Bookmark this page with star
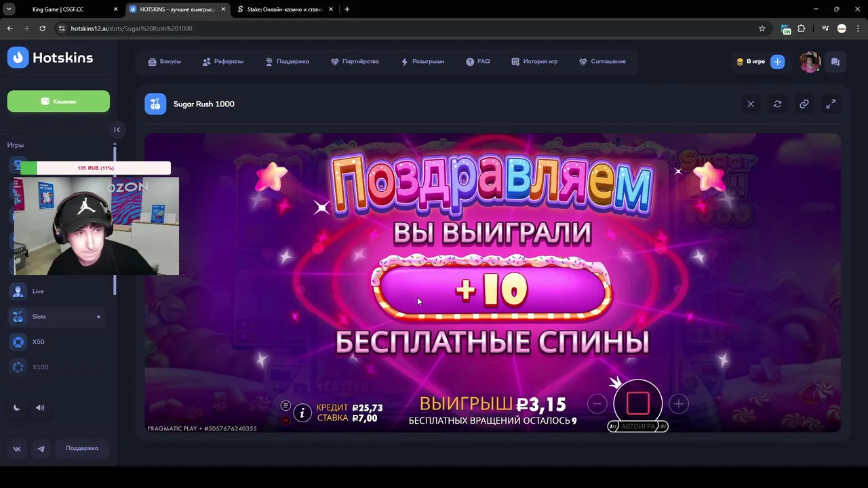This screenshot has height=488, width=868. pyautogui.click(x=762, y=28)
